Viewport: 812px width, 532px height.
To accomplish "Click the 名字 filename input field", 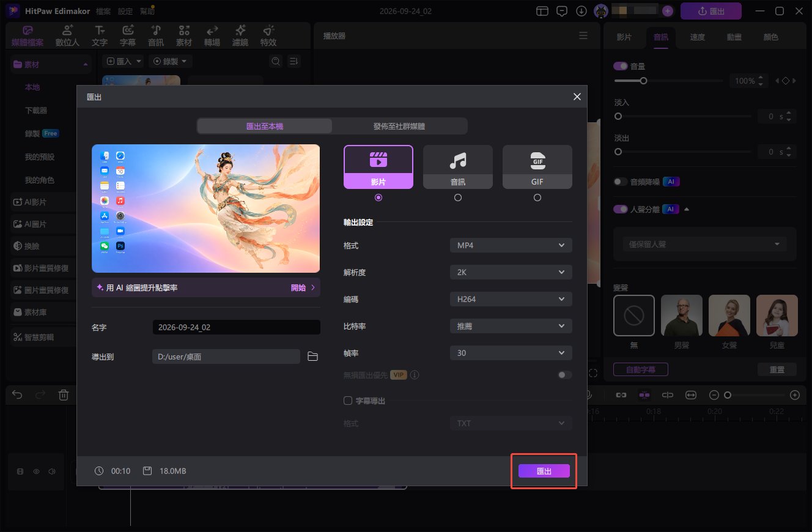I will [236, 327].
